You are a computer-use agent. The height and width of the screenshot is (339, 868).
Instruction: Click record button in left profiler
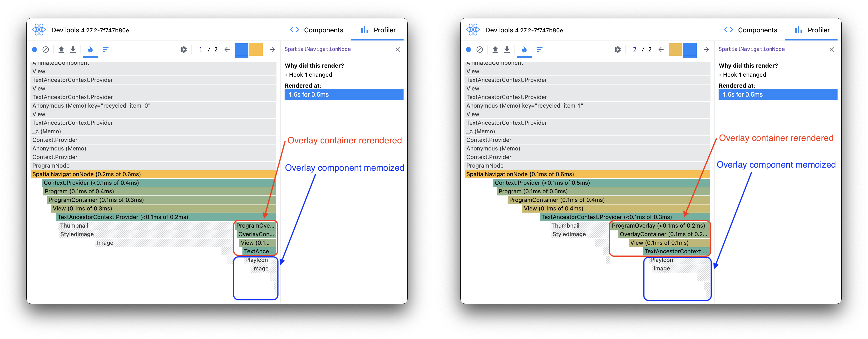click(34, 50)
